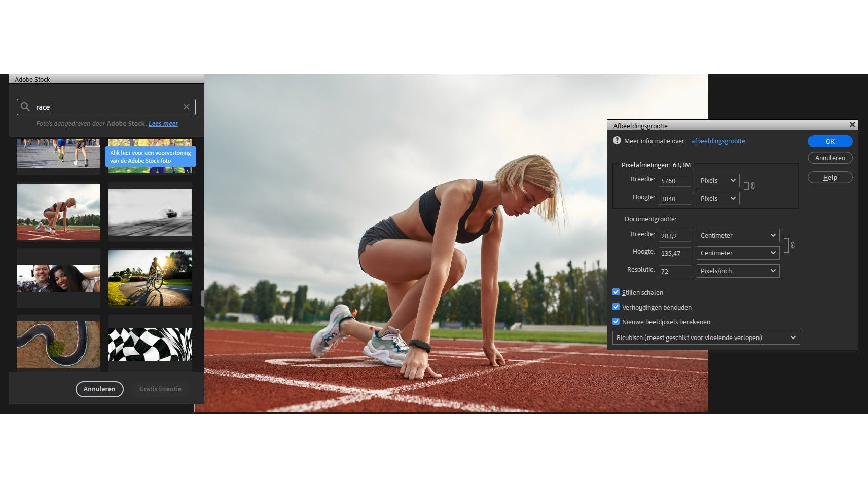Image resolution: width=868 pixels, height=488 pixels.
Task: Open the Pixels/inch resolution unit dropdown
Action: click(x=738, y=271)
